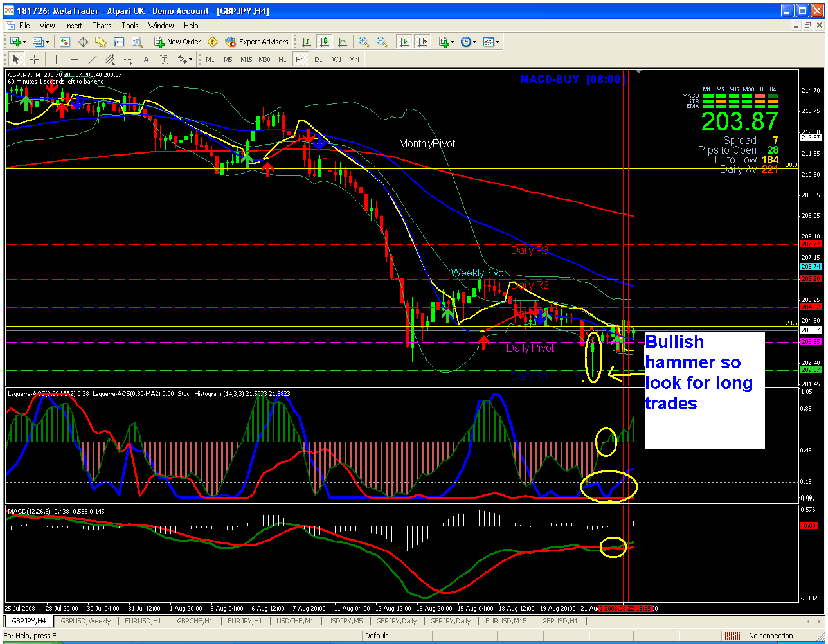Open the Insert menu
The image size is (828, 644).
tap(73, 26)
